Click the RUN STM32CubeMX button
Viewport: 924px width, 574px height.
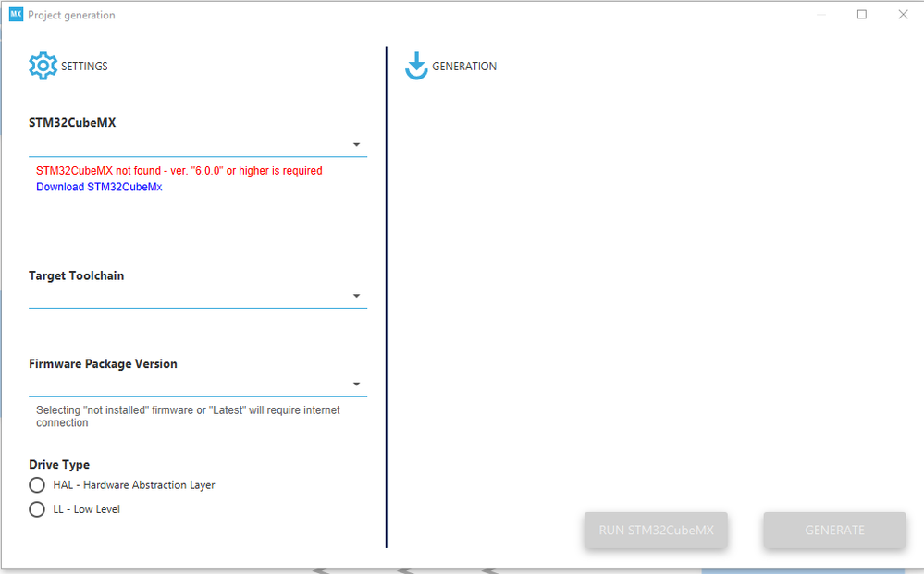coord(656,530)
